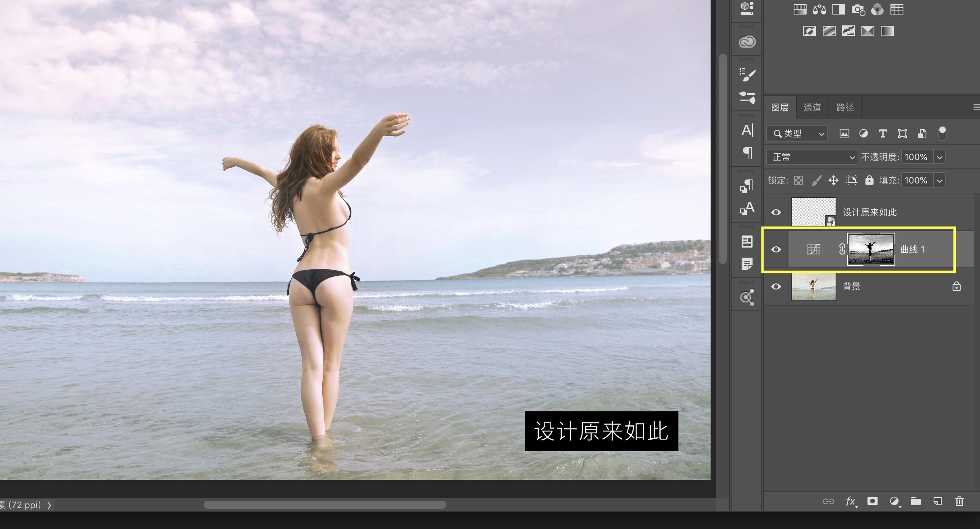Filter layers by type layers icon
Screen dimensions: 980x529
click(x=883, y=133)
